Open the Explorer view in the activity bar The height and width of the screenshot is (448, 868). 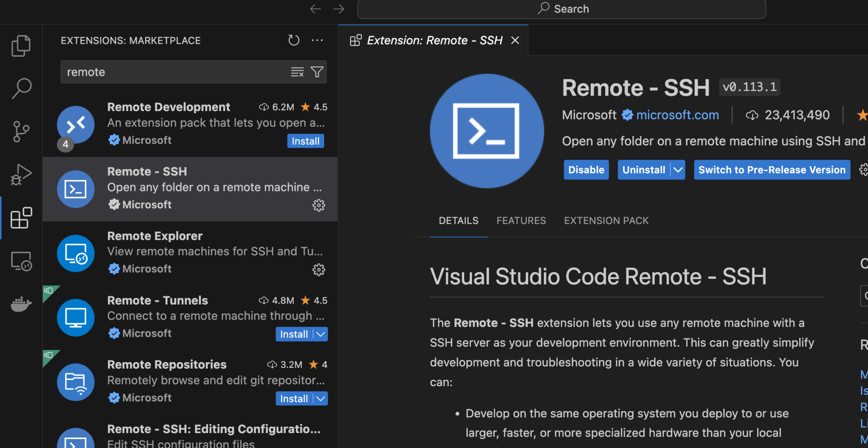pyautogui.click(x=21, y=45)
